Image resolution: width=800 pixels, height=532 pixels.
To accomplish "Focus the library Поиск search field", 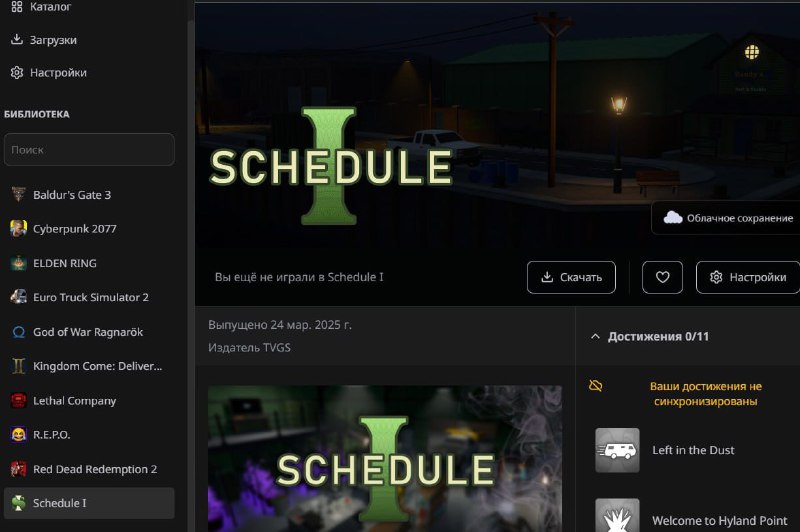I will tap(89, 150).
